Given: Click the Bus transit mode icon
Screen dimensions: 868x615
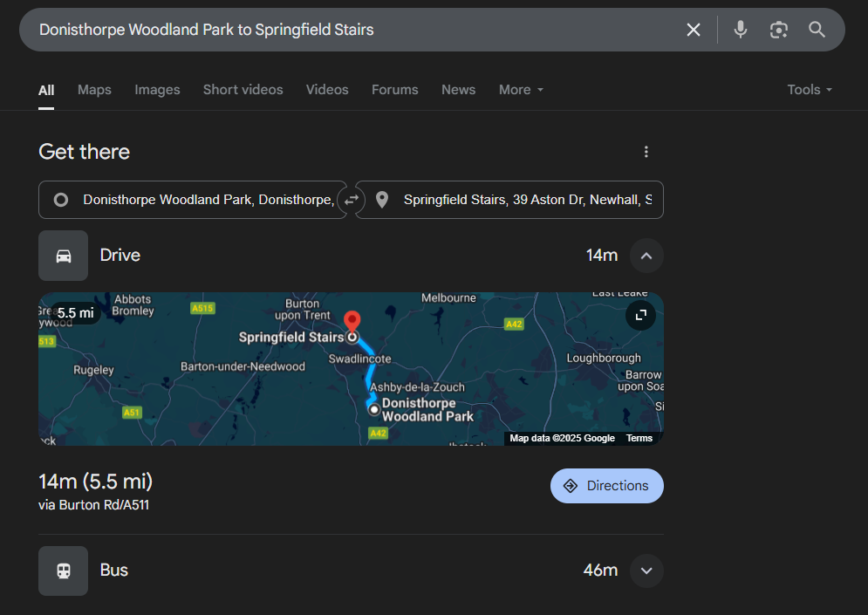Looking at the screenshot, I should pyautogui.click(x=63, y=571).
